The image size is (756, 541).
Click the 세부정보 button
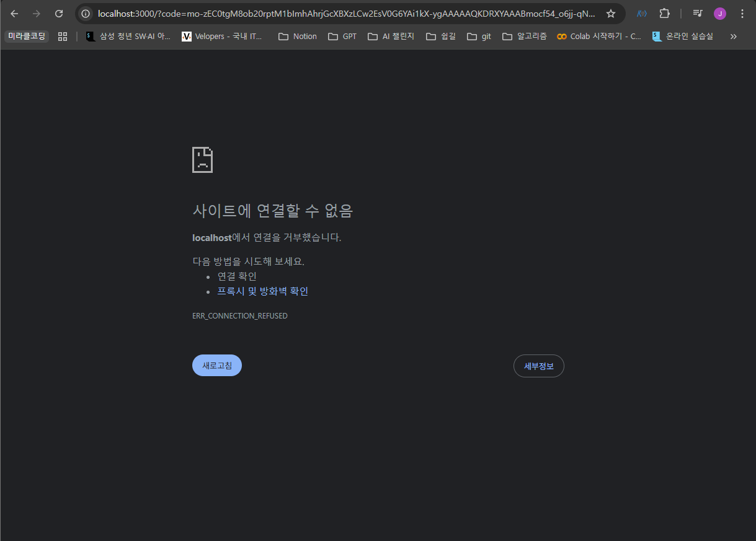coord(538,366)
